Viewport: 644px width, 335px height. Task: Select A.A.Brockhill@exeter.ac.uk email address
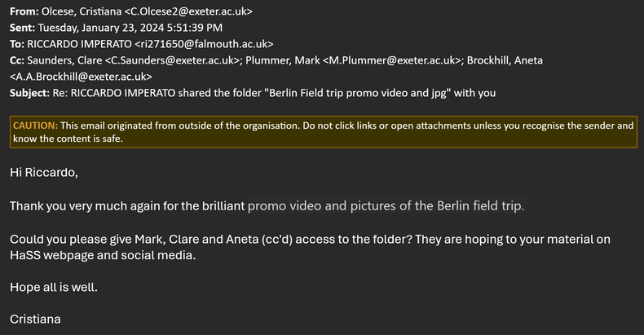(x=81, y=77)
